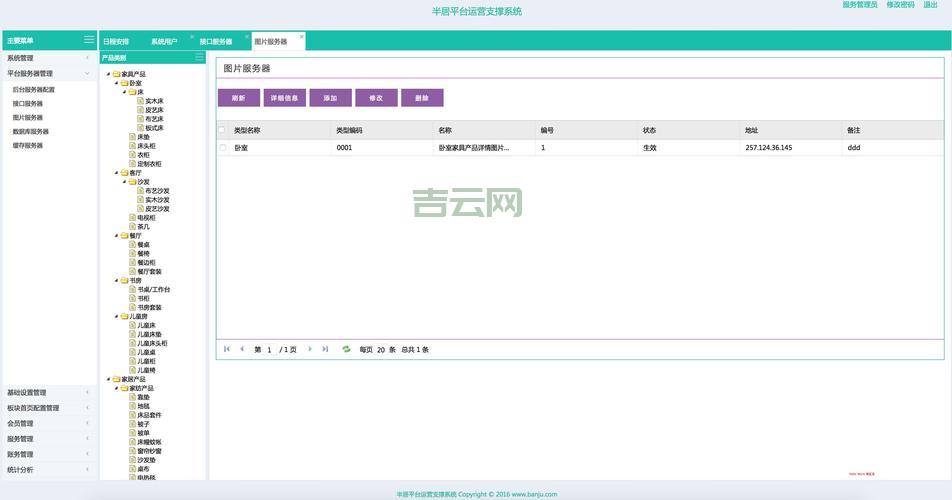Switch to the 日程安排 tab

pyautogui.click(x=116, y=41)
